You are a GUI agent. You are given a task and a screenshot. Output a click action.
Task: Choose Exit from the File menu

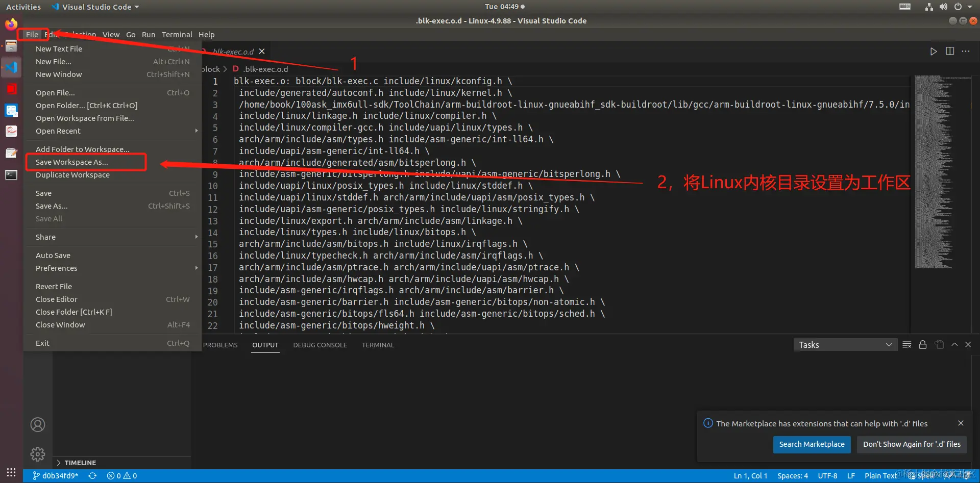(113, 343)
